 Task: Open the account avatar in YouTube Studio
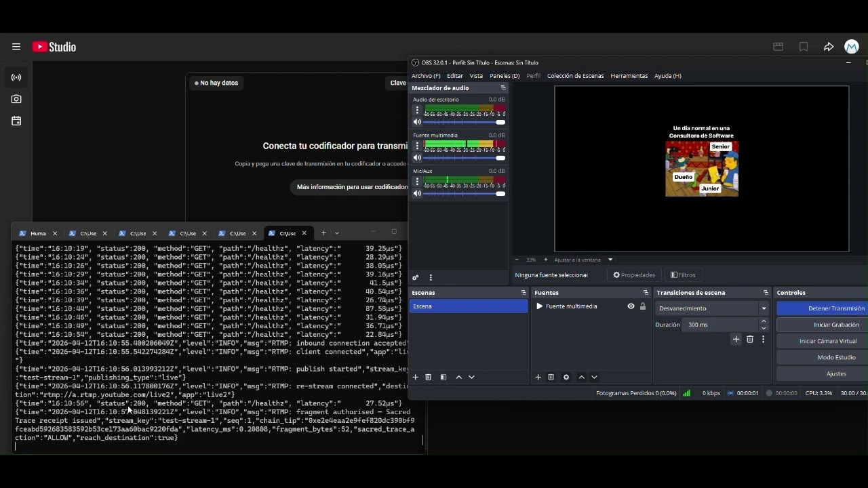(852, 47)
